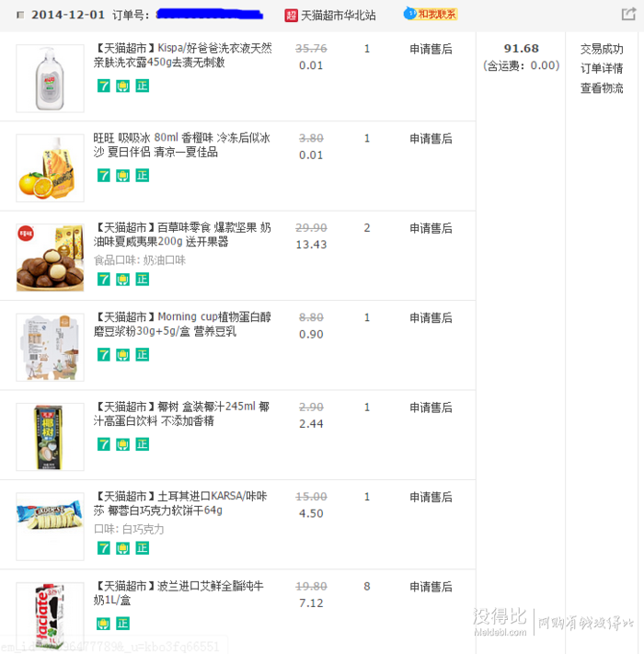Open the 和我联系 chat icon
Viewport: 644px width, 654px height.
431,14
